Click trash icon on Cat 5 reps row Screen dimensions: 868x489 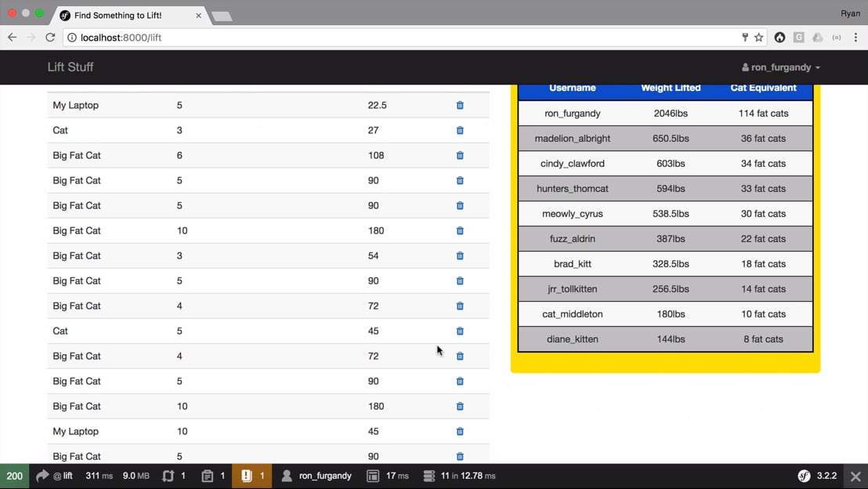pos(460,331)
